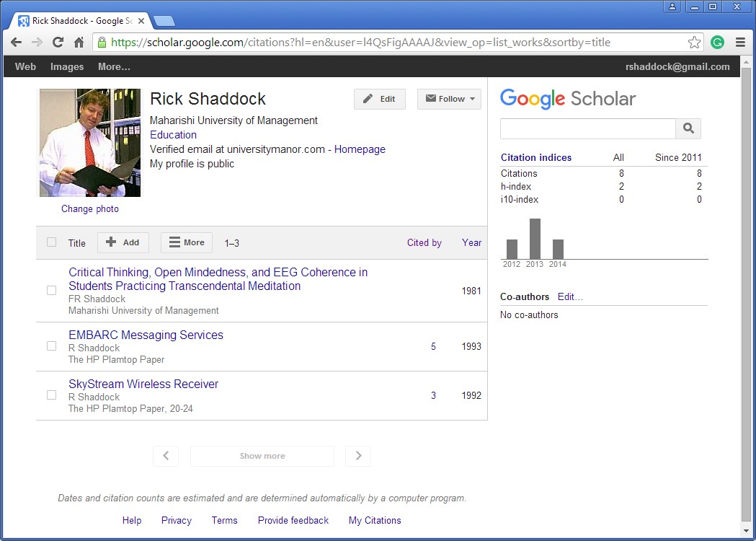Click the 2012 citations bar in chart
Screen dimensions: 756x541
click(x=512, y=250)
